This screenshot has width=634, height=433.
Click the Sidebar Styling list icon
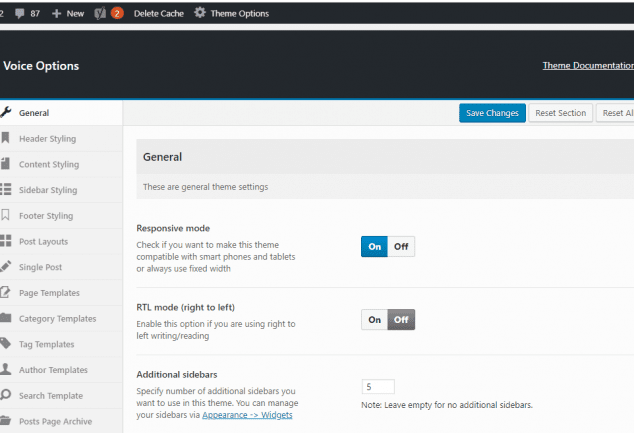(6, 190)
